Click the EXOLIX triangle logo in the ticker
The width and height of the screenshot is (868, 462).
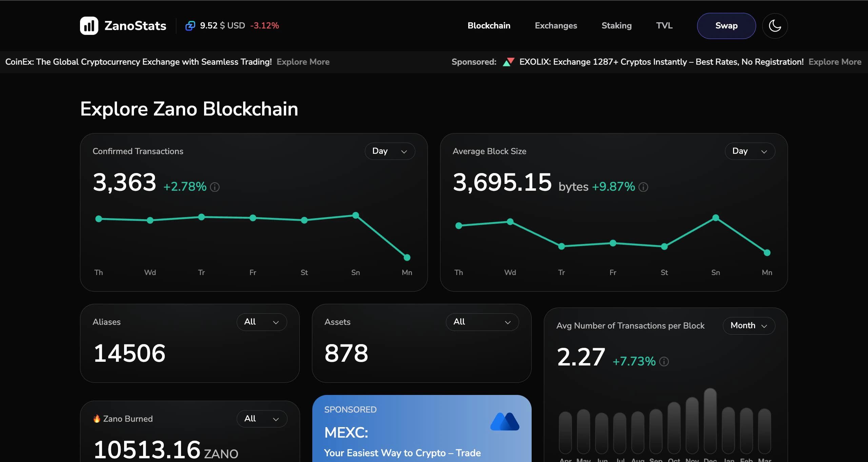pos(508,62)
